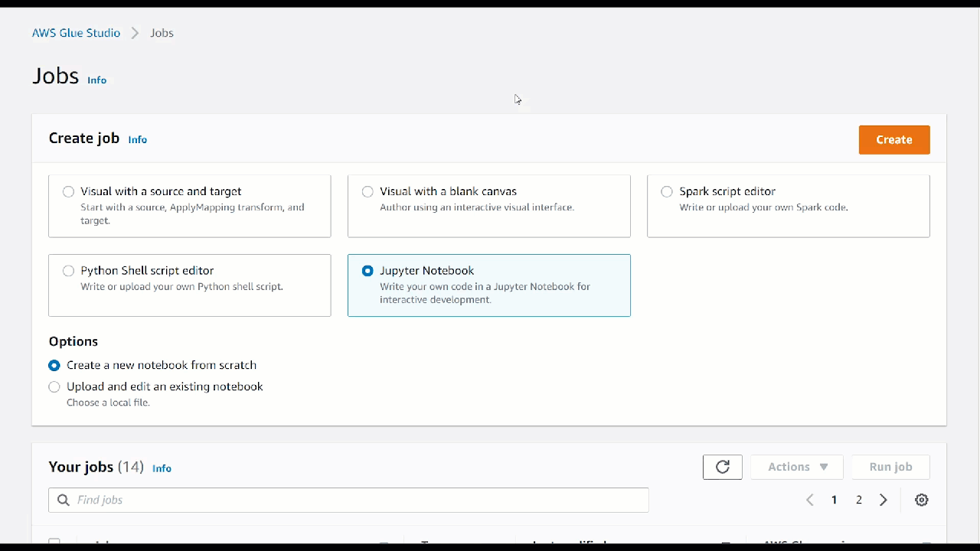Choose Python Shell script editor option
The image size is (980, 551).
click(x=69, y=271)
